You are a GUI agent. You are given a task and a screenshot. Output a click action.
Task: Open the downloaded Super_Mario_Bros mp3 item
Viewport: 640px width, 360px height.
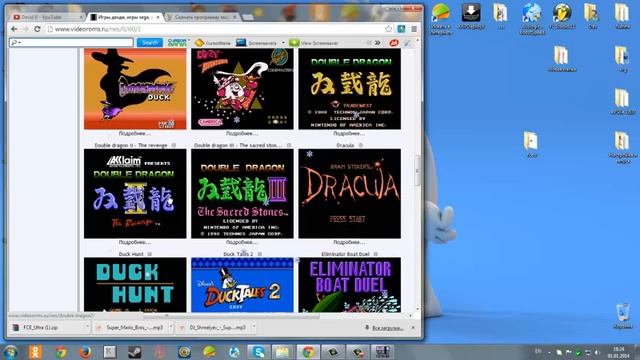pyautogui.click(x=130, y=327)
